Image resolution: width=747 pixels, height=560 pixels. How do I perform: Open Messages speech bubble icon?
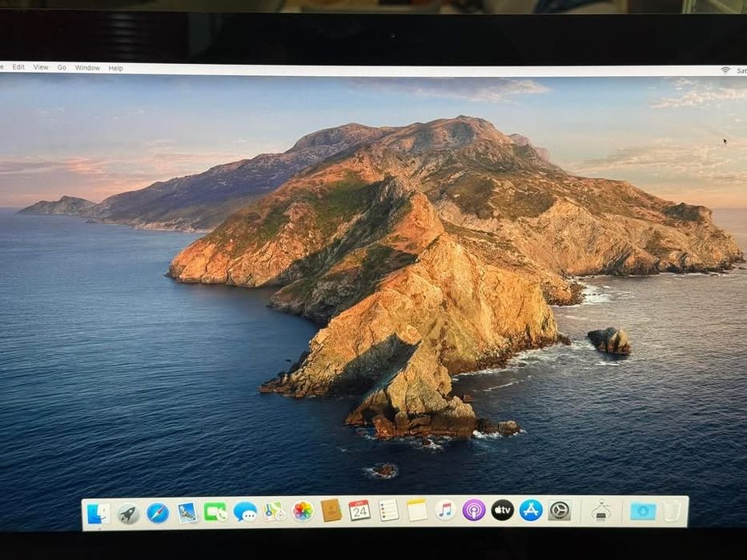point(245,512)
